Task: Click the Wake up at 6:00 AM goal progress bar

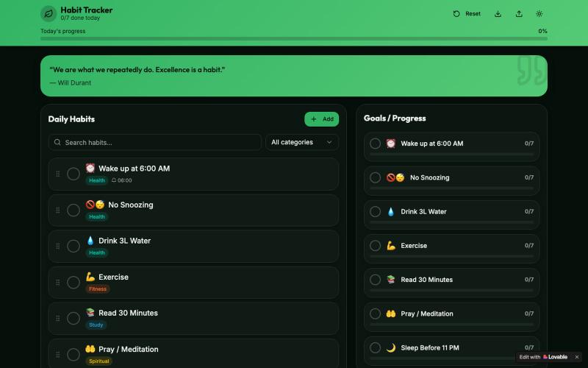Action: (x=451, y=155)
